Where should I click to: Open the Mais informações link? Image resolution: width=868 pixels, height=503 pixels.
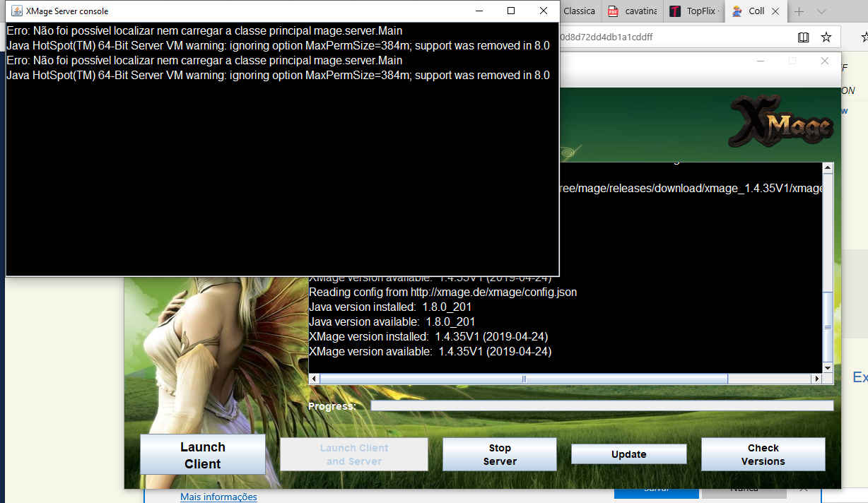pos(218,497)
